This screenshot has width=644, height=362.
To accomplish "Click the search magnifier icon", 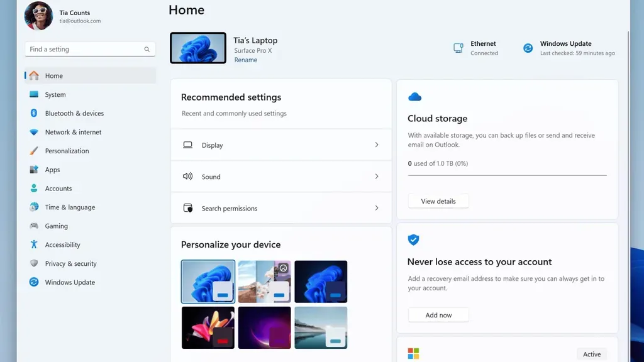I will (x=147, y=49).
